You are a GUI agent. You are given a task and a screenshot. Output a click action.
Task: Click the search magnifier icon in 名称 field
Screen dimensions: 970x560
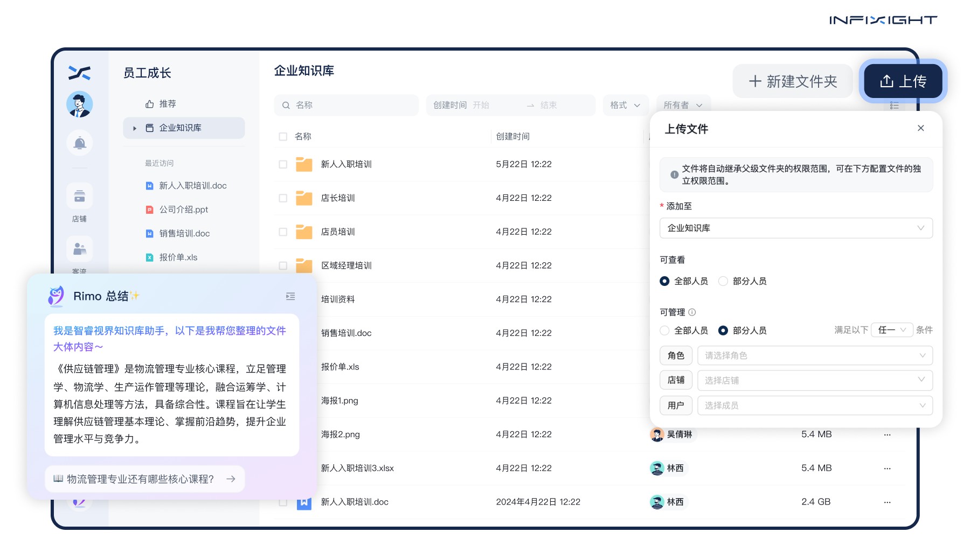(x=286, y=106)
